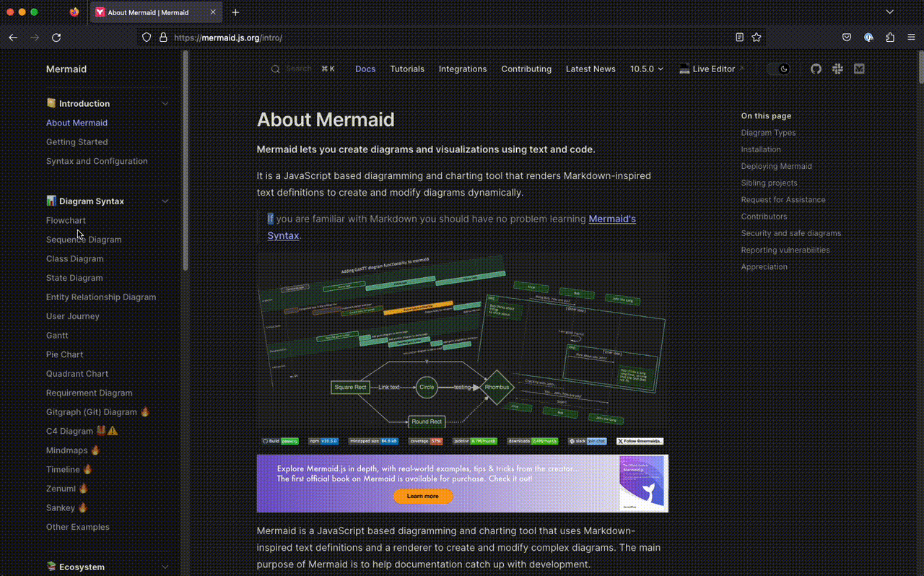The image size is (924, 576).
Task: Select the Tutorials navigation item
Action: (x=407, y=69)
